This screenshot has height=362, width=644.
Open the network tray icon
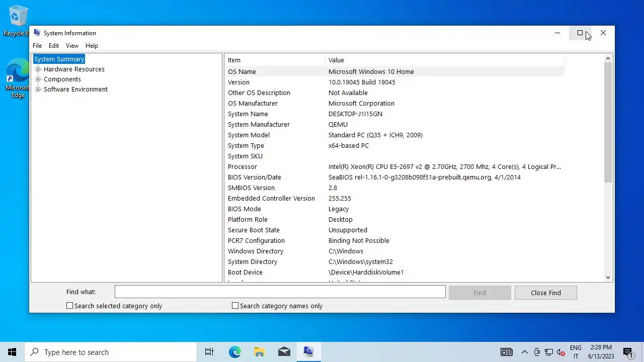pos(549,352)
